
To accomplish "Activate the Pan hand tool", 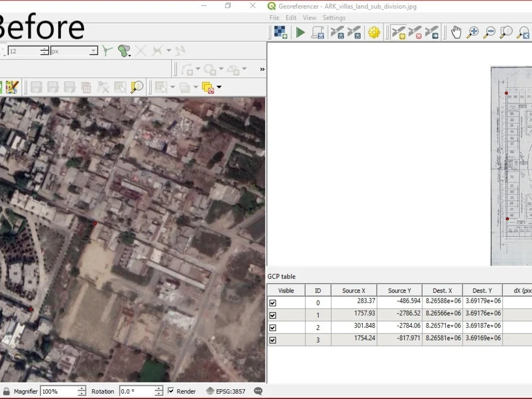I will (x=456, y=32).
